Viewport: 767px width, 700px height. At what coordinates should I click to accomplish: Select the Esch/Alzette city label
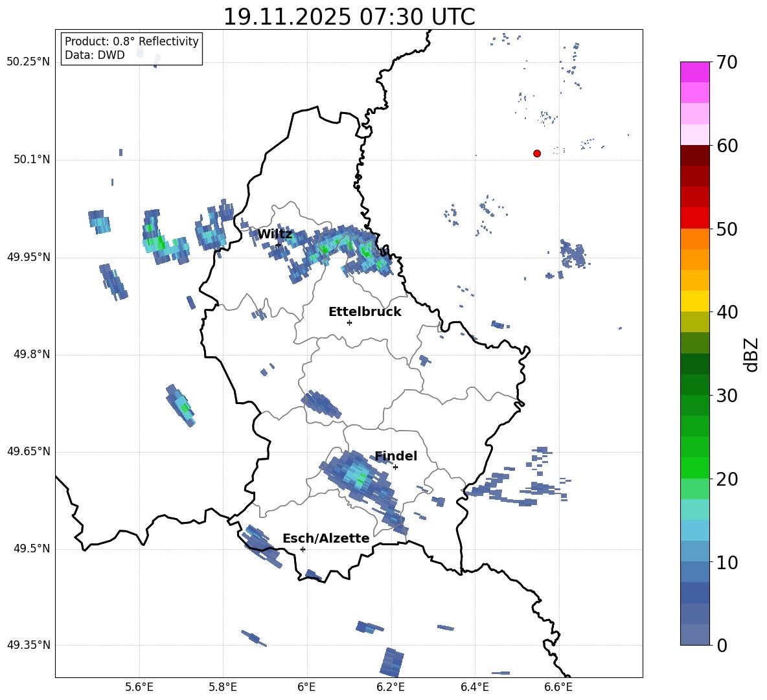tap(326, 538)
